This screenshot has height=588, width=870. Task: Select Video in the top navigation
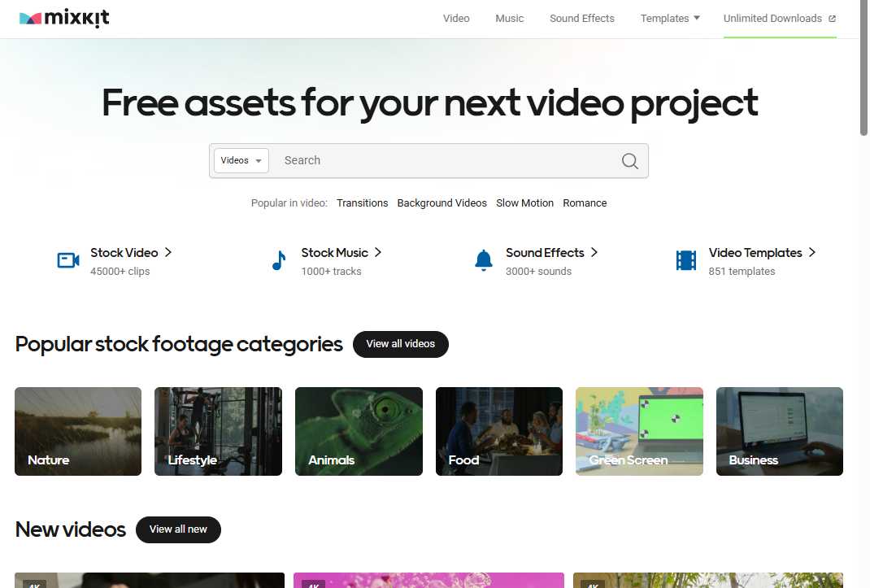pyautogui.click(x=456, y=18)
